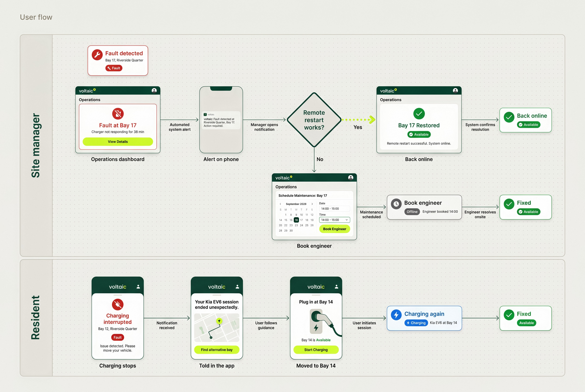Click the Book Engineer button
The height and width of the screenshot is (392, 585).
[334, 229]
